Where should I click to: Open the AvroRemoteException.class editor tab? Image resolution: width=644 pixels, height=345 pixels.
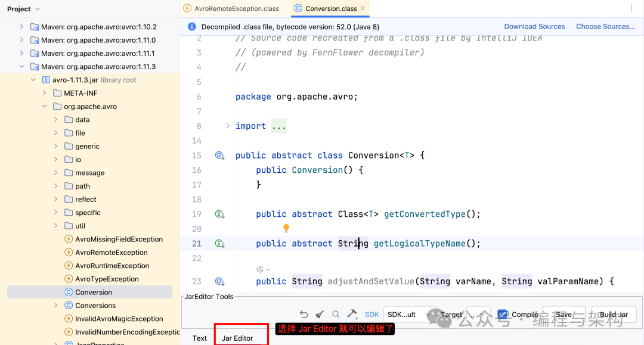click(x=231, y=8)
